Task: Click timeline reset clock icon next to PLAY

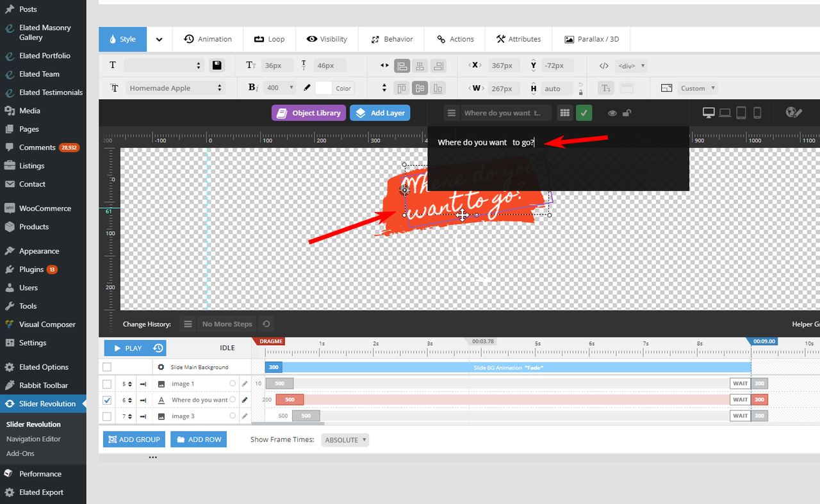Action: [x=158, y=348]
